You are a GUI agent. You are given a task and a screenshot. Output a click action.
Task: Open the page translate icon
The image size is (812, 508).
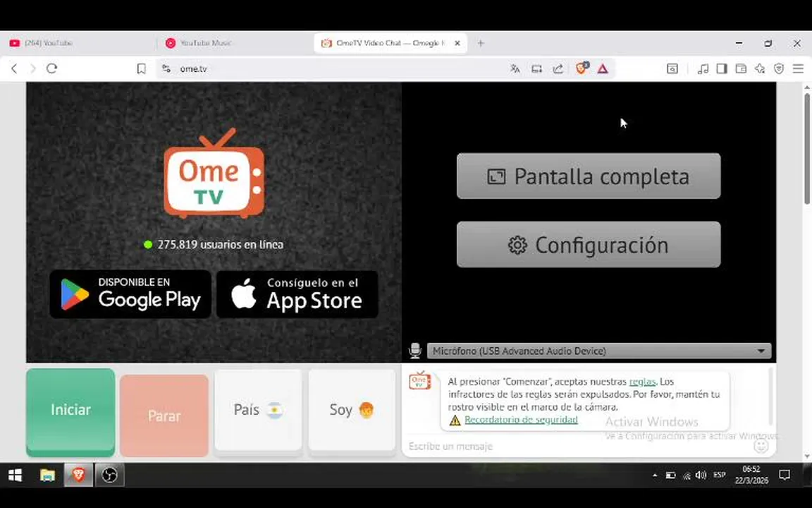[x=515, y=68]
